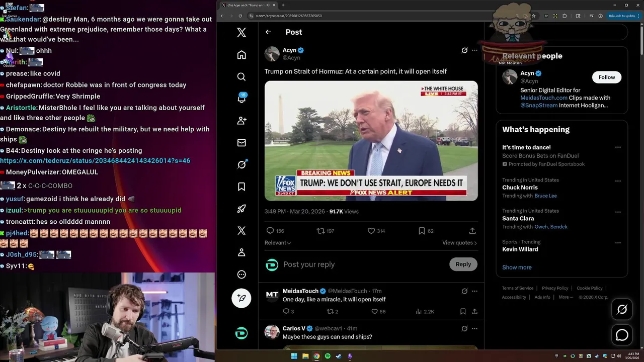Image resolution: width=644 pixels, height=362 pixels.
Task: Go to Home in X sidebar
Action: coord(242,55)
